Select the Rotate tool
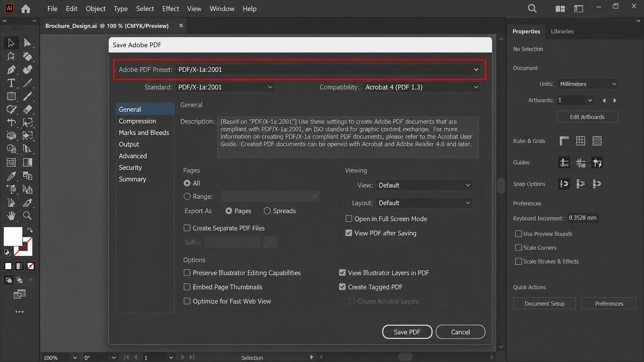 [x=11, y=122]
